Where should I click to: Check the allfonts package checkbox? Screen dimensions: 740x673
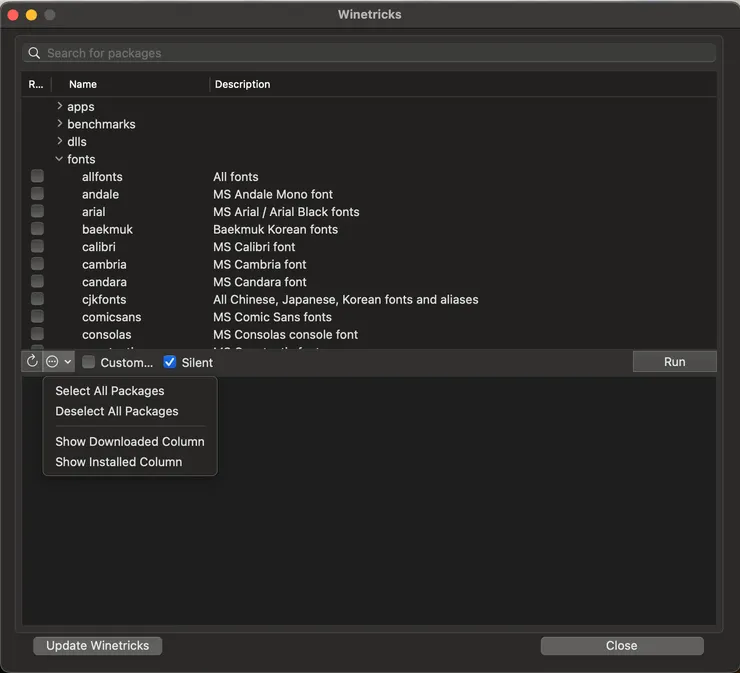click(x=37, y=176)
